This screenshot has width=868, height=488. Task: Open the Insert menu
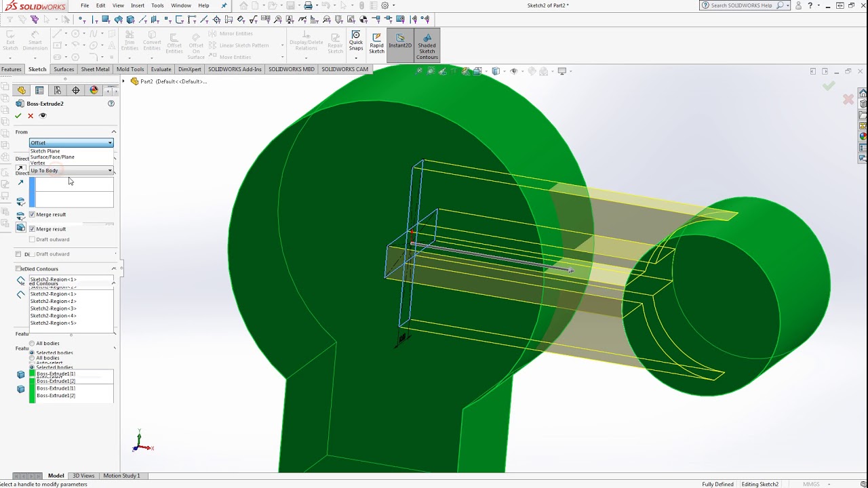click(138, 5)
